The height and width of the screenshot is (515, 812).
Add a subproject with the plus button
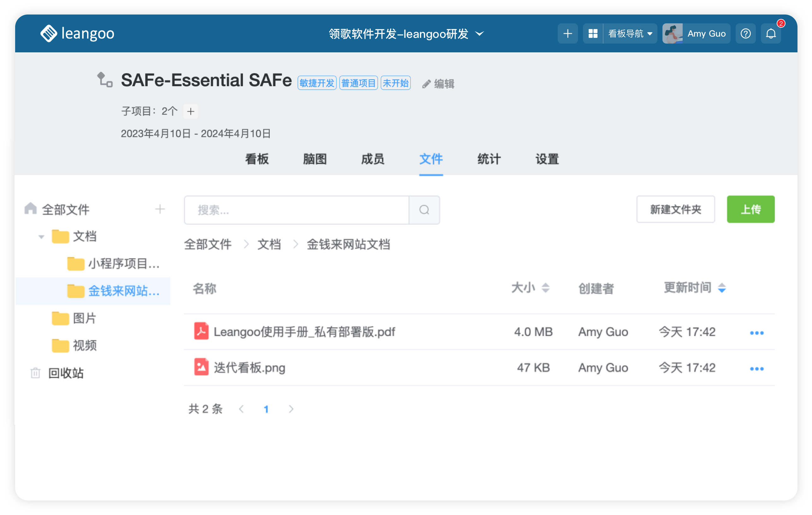click(191, 111)
